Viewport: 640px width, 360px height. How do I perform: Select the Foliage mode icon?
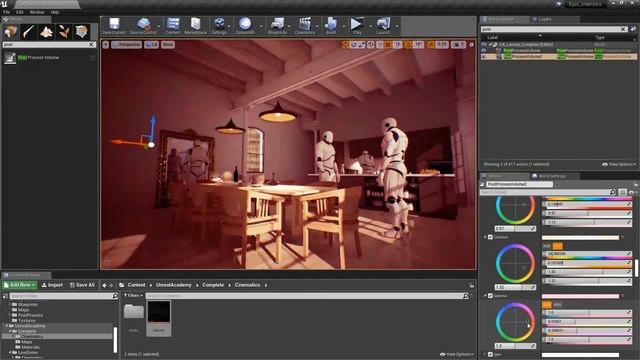click(x=64, y=31)
